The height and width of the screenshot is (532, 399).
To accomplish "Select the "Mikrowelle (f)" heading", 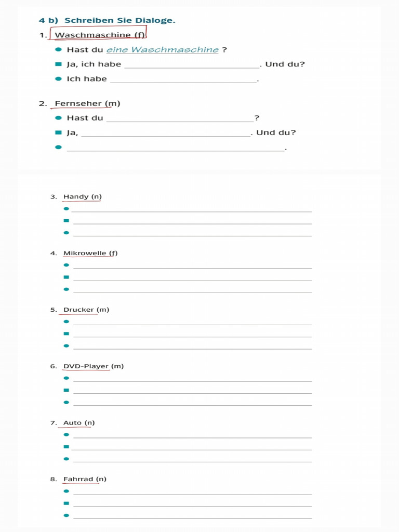I will click(90, 254).
